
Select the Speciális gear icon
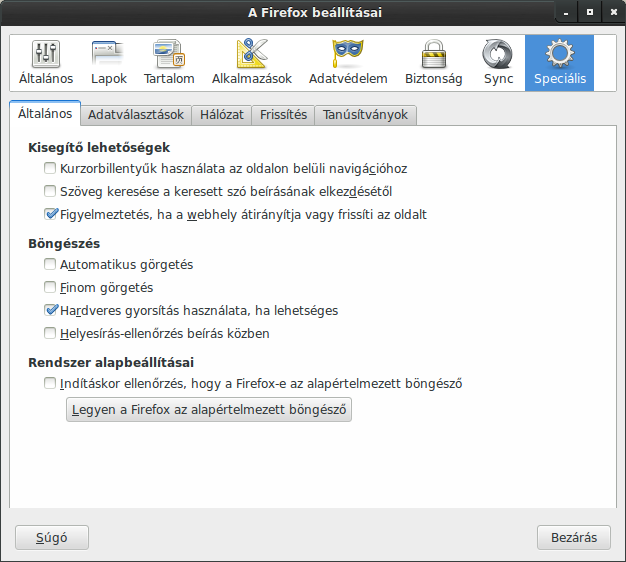[x=559, y=63]
